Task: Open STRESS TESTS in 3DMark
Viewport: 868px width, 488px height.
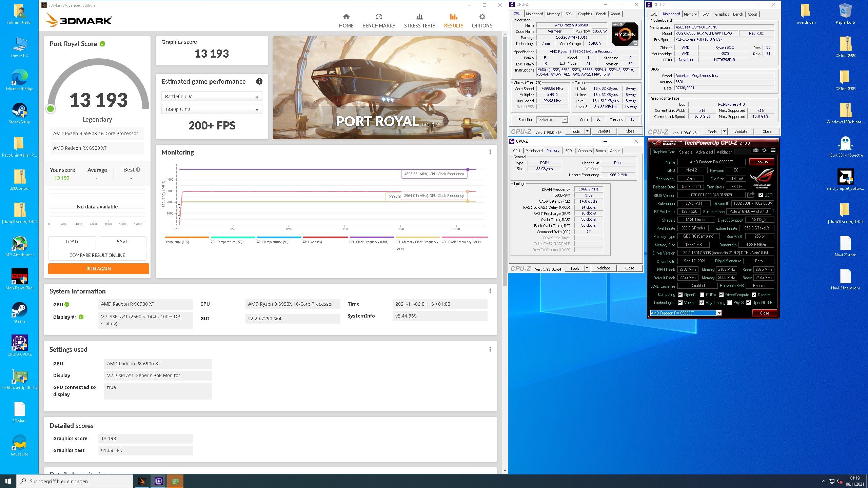Action: [419, 21]
